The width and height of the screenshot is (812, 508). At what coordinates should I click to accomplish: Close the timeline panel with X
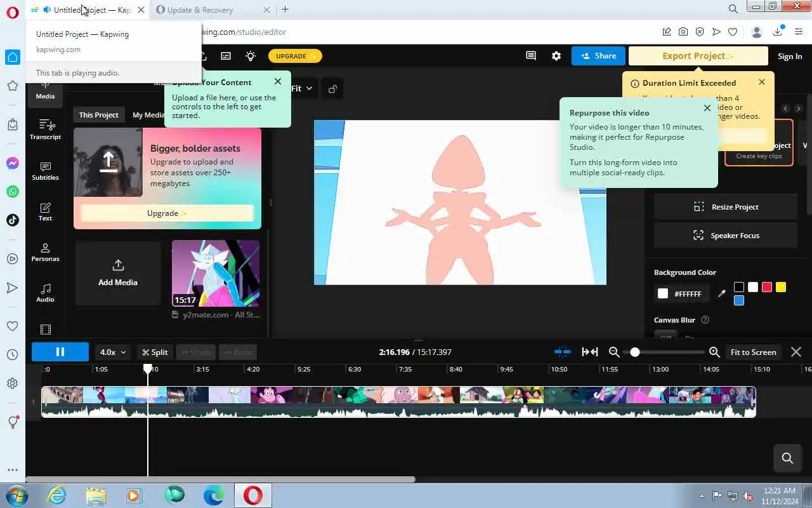(x=796, y=352)
